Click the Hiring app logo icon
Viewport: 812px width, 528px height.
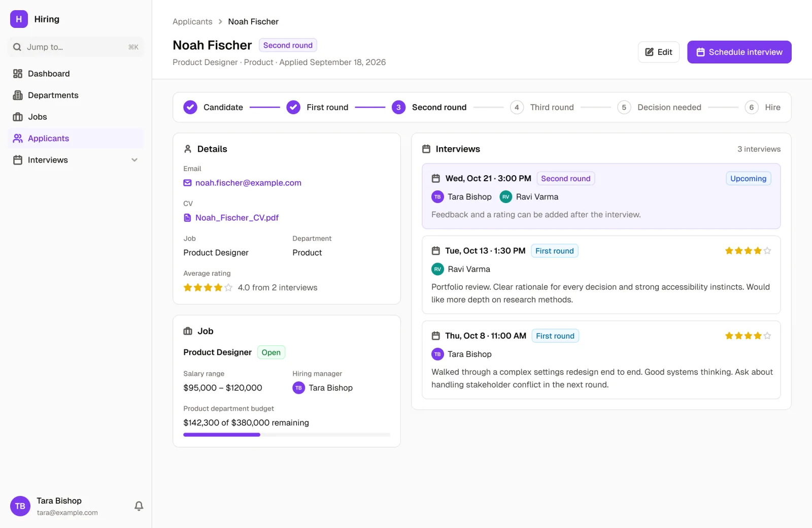[x=19, y=19]
